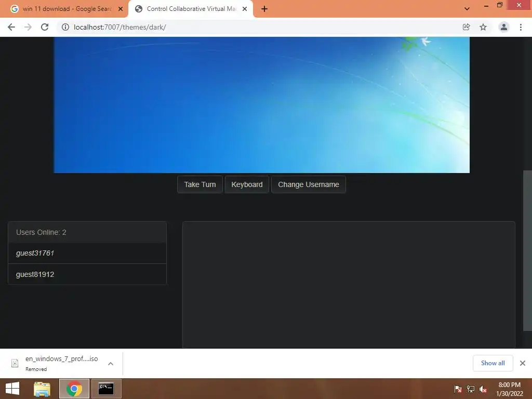Click the Chrome taskbar icon
Viewport: 532px width, 399px height.
74,389
